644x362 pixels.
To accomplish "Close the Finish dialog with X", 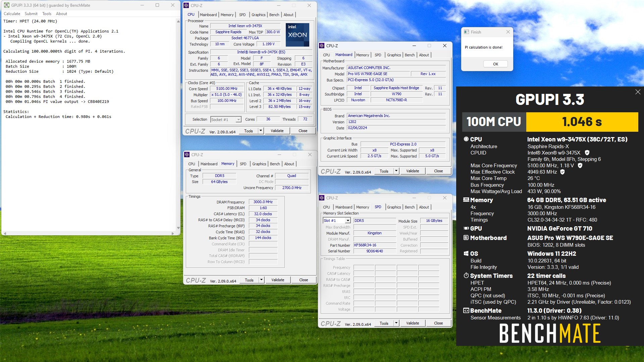I will [x=508, y=32].
